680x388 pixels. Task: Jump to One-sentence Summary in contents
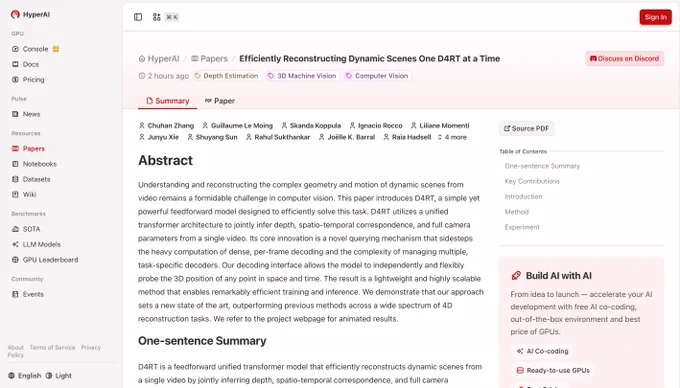click(542, 166)
